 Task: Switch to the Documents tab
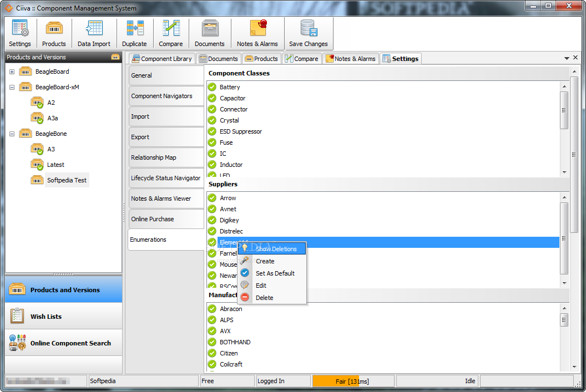218,59
